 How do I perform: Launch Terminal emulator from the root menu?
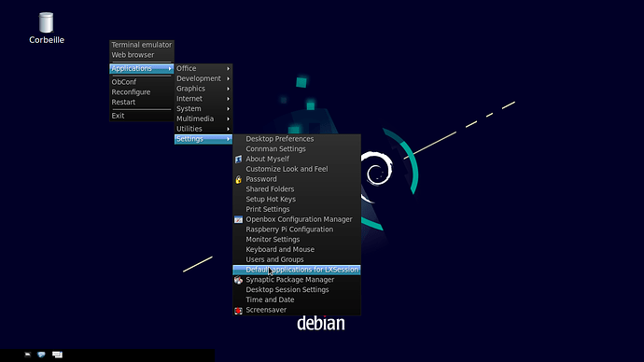click(141, 45)
